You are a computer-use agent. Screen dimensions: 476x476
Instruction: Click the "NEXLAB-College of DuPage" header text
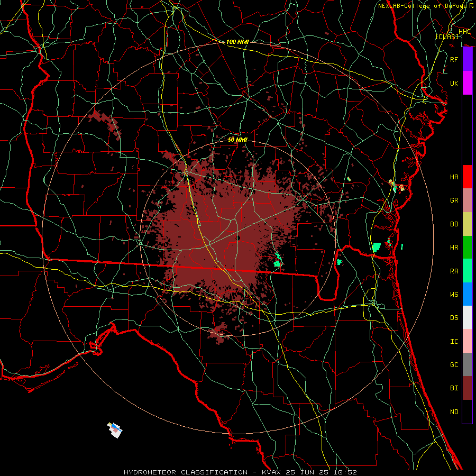point(423,6)
